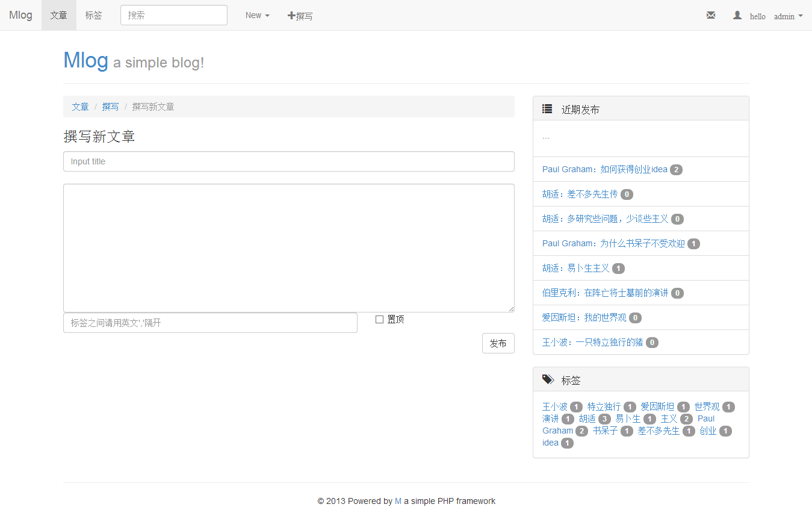Image resolution: width=812 pixels, height=513 pixels.
Task: Click the Input title field
Action: pyautogui.click(x=288, y=161)
